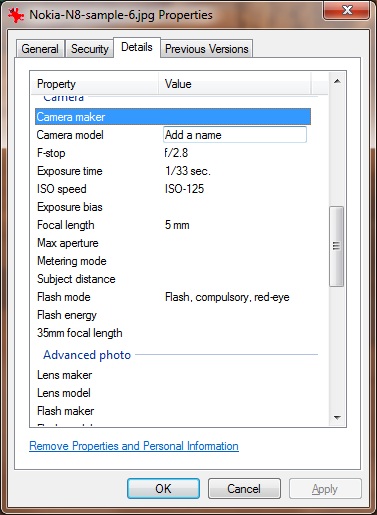Select the Lens maker property row
377x515 pixels.
pyautogui.click(x=173, y=375)
